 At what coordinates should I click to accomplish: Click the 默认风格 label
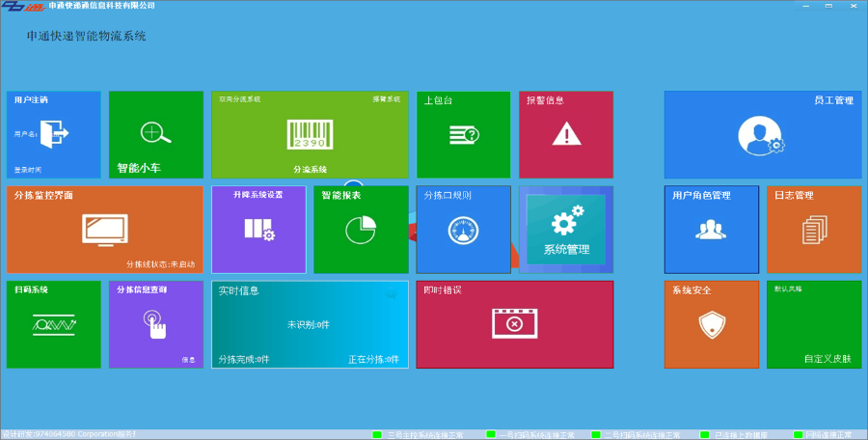(x=788, y=289)
